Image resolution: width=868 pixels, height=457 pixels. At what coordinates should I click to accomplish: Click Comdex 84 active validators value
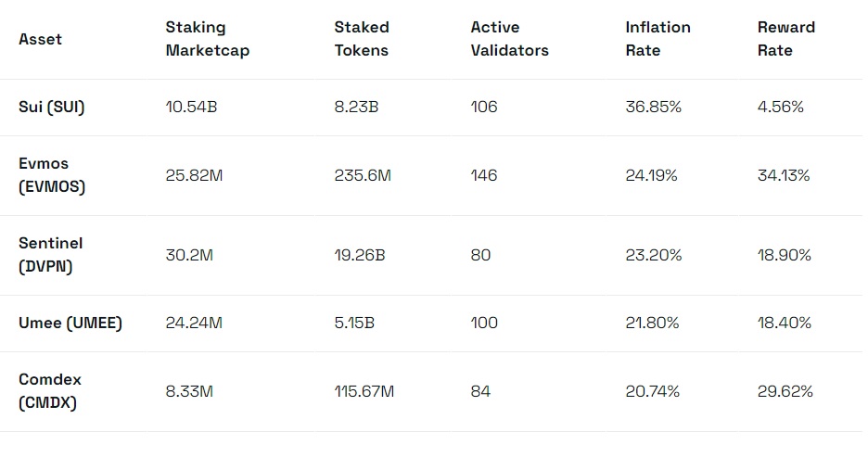click(480, 391)
